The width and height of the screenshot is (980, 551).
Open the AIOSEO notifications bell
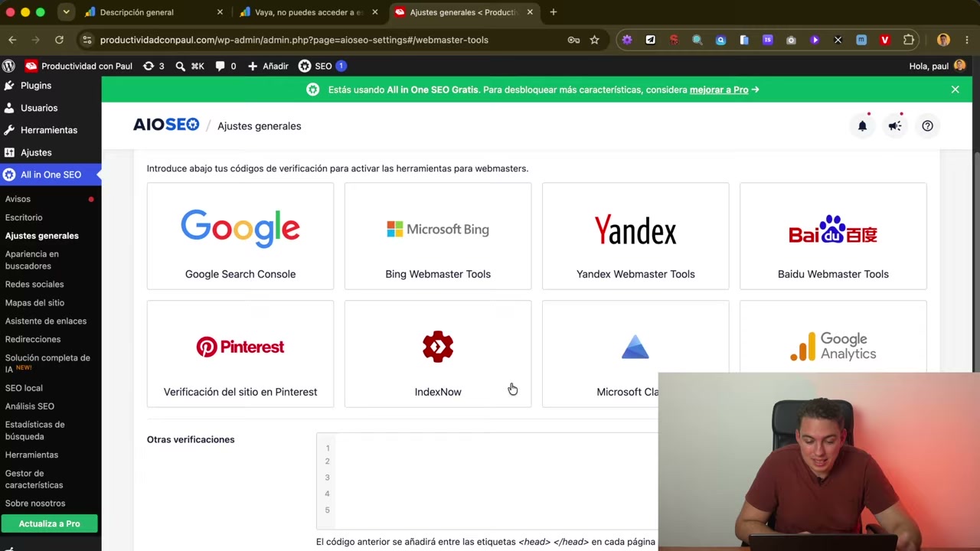coord(862,126)
